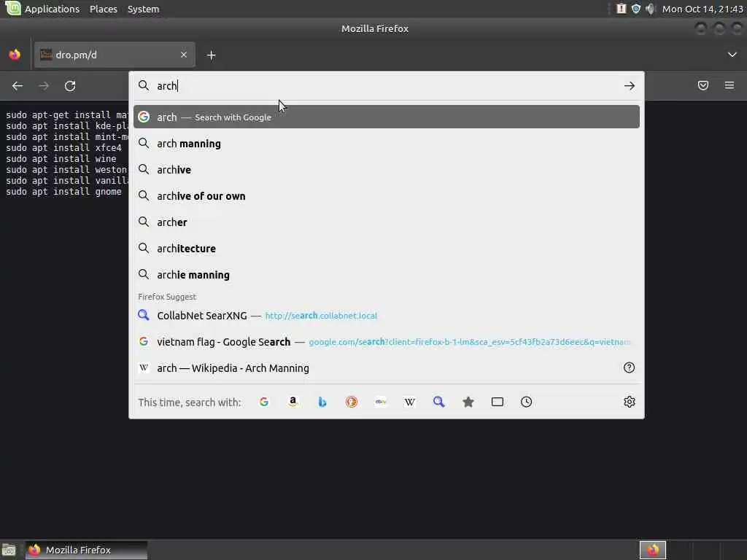Close the dro.pm/d tab
Viewport: 747px width, 560px height.
(184, 55)
